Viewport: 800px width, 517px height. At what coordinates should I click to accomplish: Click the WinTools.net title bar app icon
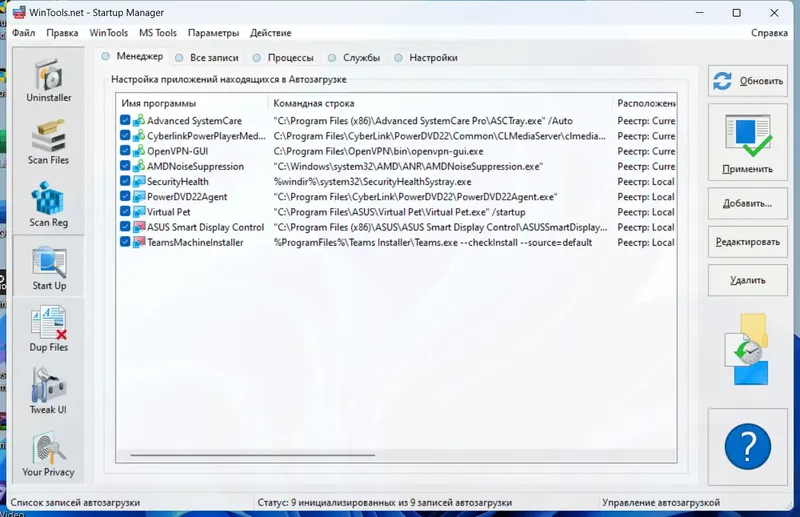coord(19,12)
